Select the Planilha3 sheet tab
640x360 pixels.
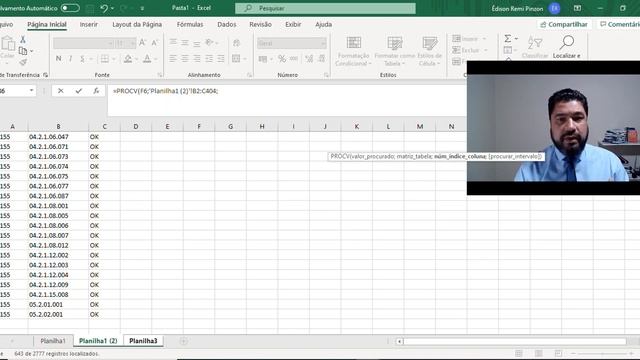[x=143, y=341]
